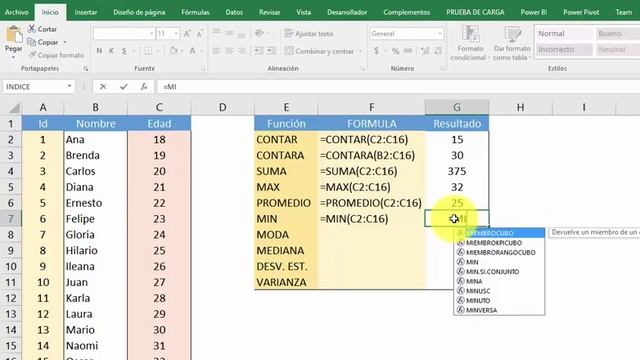Apply the Incorrecto cell style
The image size is (640, 360).
click(x=563, y=49)
